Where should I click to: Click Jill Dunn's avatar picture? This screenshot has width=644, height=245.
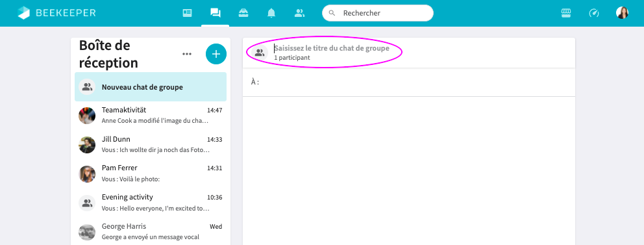point(87,145)
